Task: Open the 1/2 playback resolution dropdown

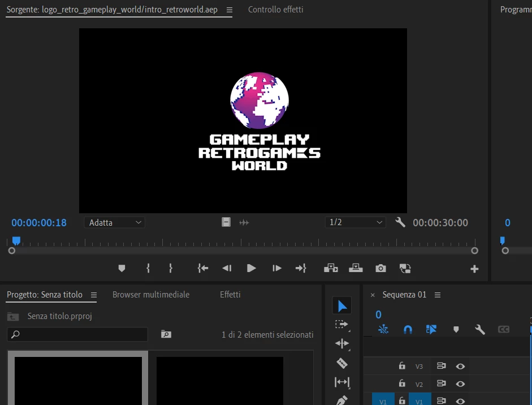Action: coord(355,222)
